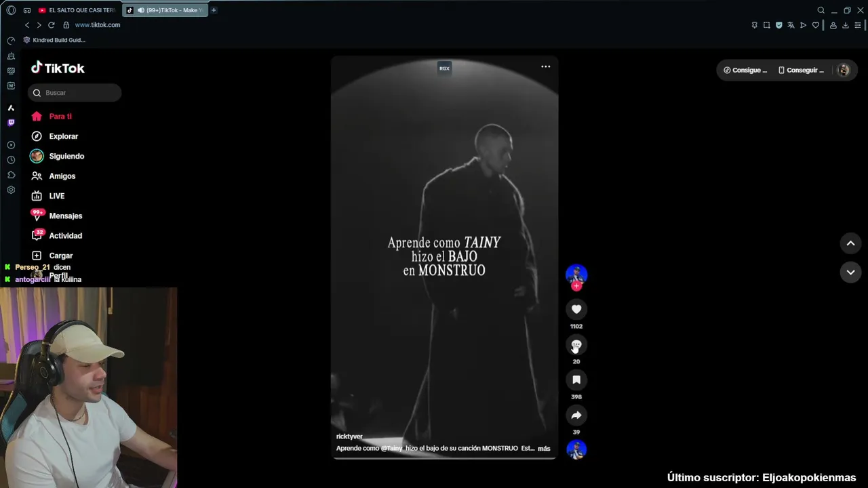Open Easy Setup sliders menu
Screen dimensions: 868x488
tap(858, 25)
